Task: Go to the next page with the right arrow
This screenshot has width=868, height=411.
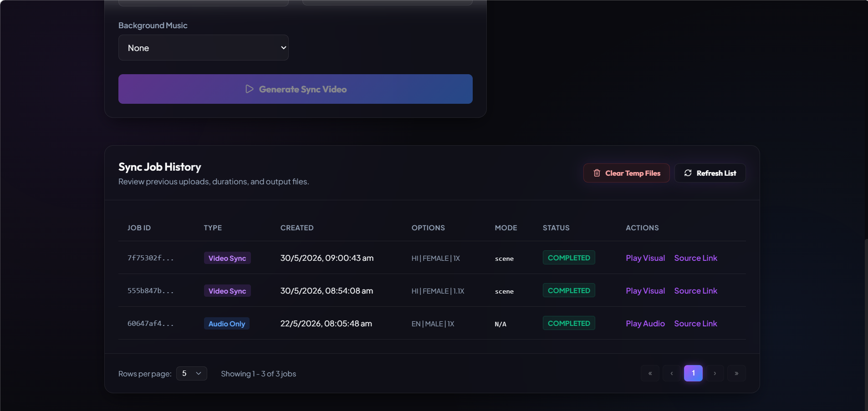Action: (x=715, y=373)
